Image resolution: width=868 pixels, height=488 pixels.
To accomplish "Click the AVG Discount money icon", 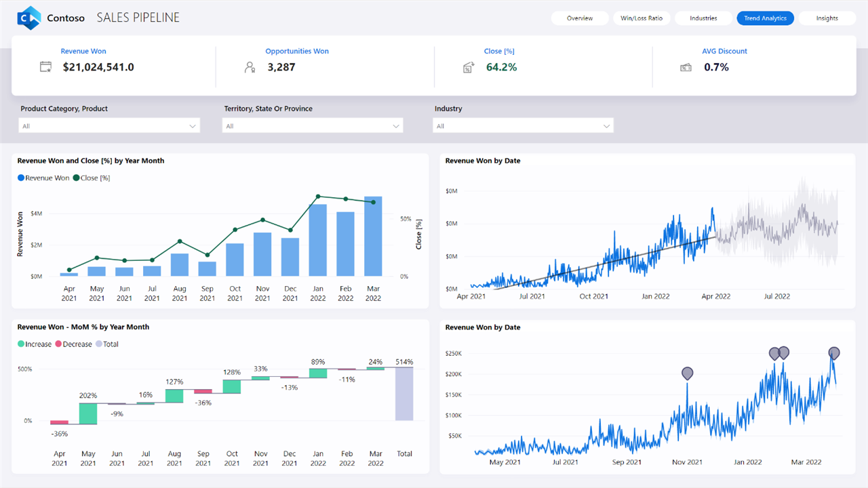I will pyautogui.click(x=686, y=67).
